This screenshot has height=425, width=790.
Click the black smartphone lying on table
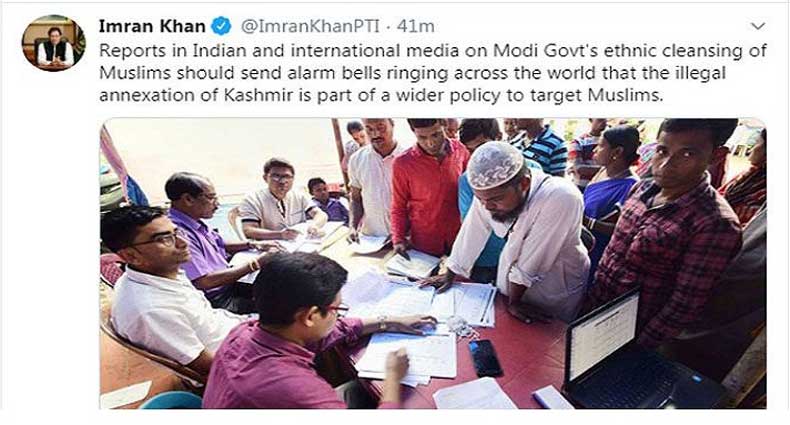point(485,358)
